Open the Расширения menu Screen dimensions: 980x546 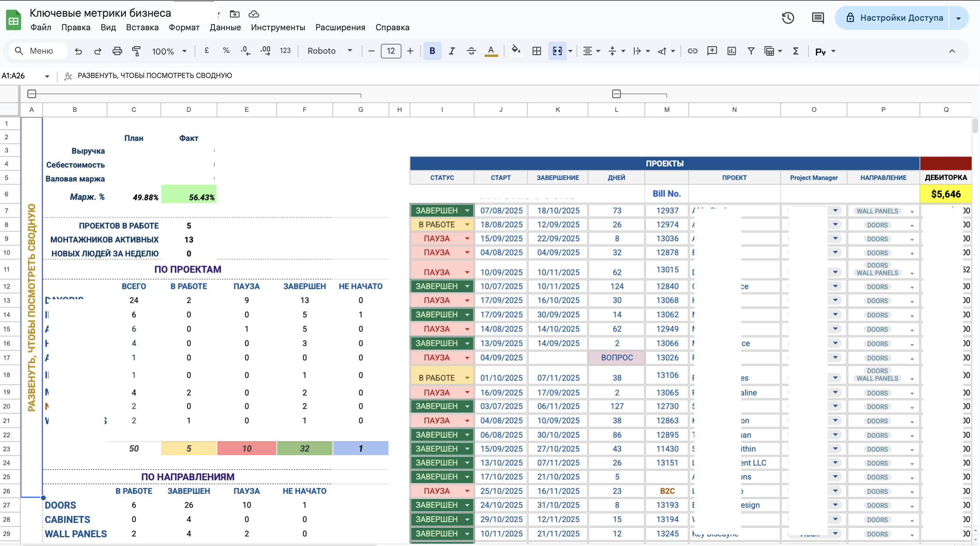coord(340,27)
